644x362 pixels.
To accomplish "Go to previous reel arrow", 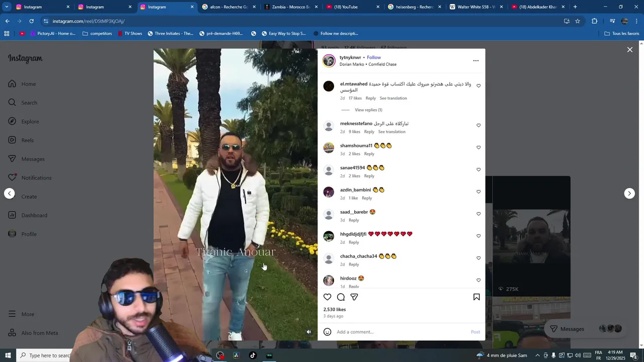I will tap(10, 194).
